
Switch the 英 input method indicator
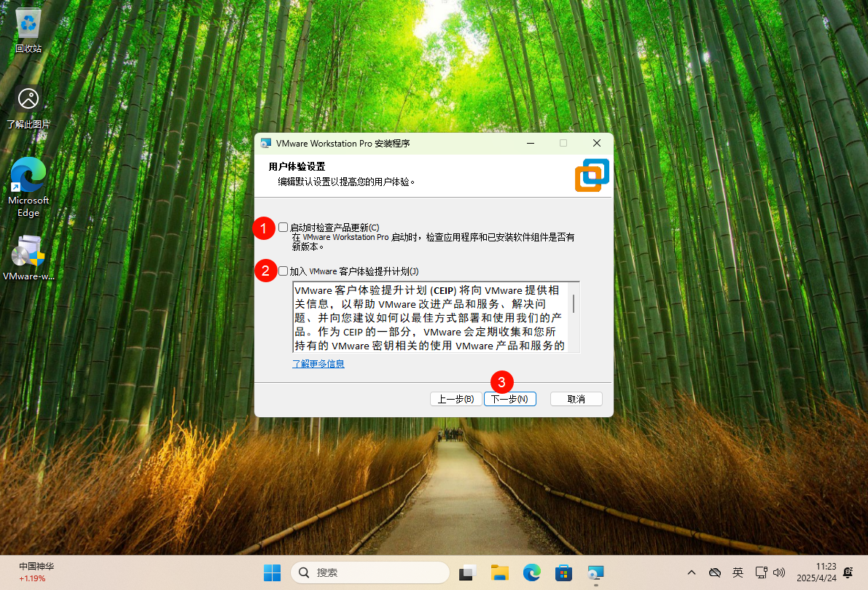coord(738,572)
